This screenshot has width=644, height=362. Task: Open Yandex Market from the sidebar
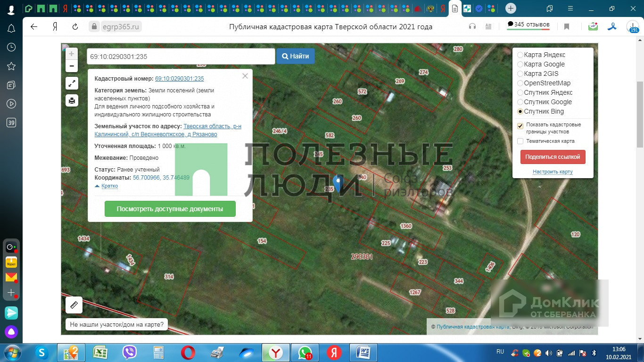click(11, 262)
